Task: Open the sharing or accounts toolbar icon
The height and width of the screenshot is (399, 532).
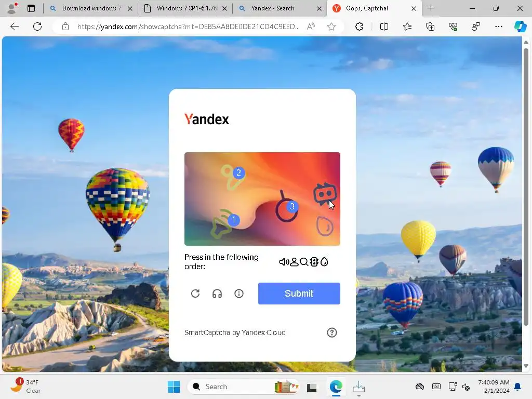Action: coord(476,26)
